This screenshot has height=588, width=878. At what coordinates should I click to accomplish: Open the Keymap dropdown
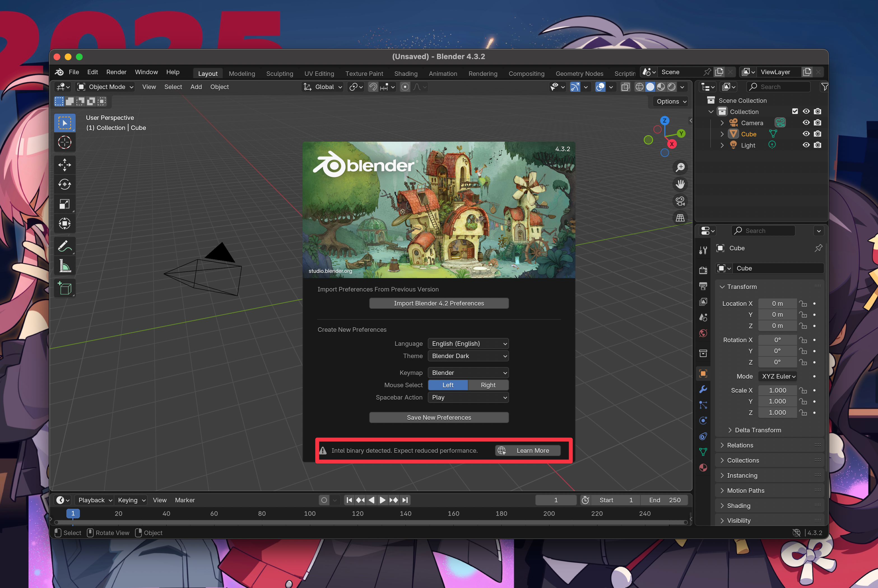tap(468, 373)
